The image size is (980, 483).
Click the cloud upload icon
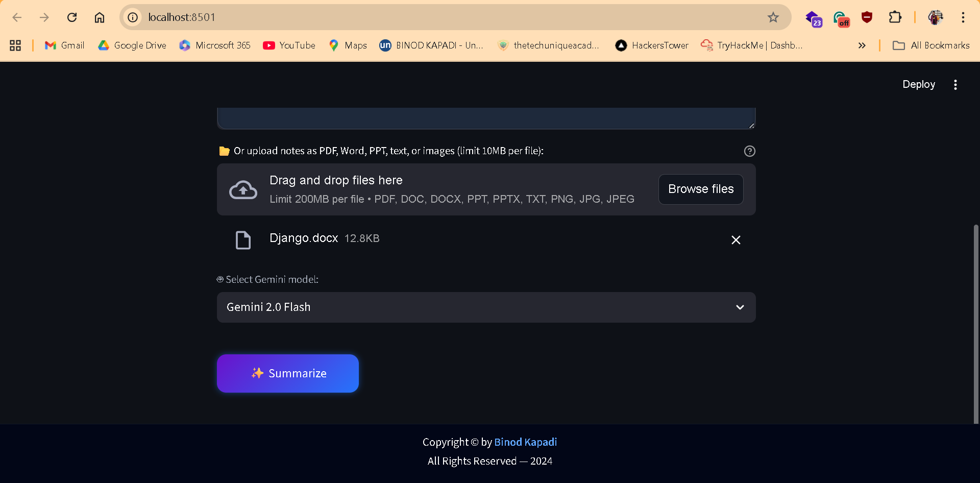(x=243, y=189)
